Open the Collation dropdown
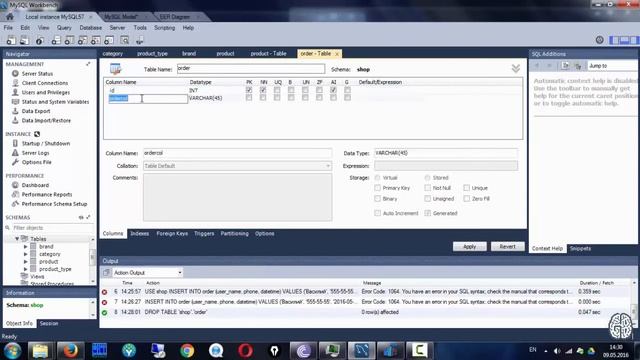The image size is (640, 360). coord(237,166)
